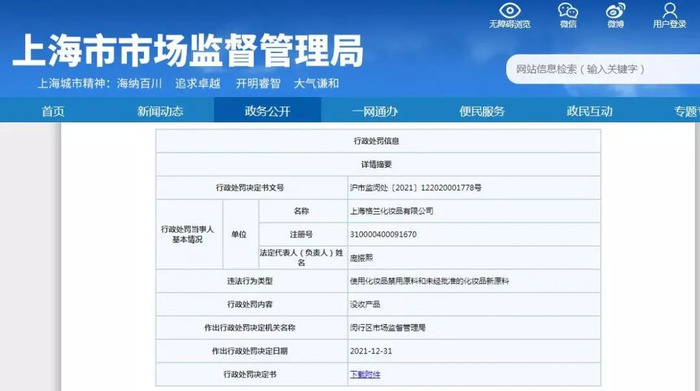
Task: Click the 用户登录 user login icon
Action: pos(670,11)
